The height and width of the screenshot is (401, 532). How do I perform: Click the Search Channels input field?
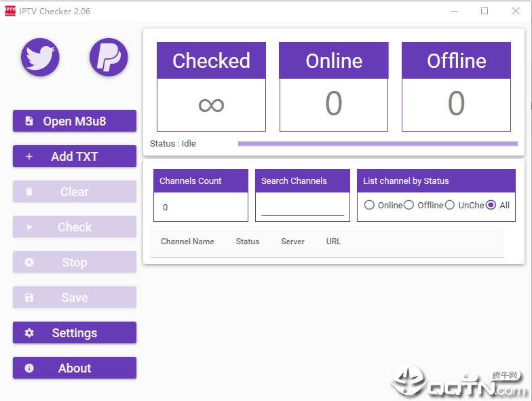(x=303, y=208)
